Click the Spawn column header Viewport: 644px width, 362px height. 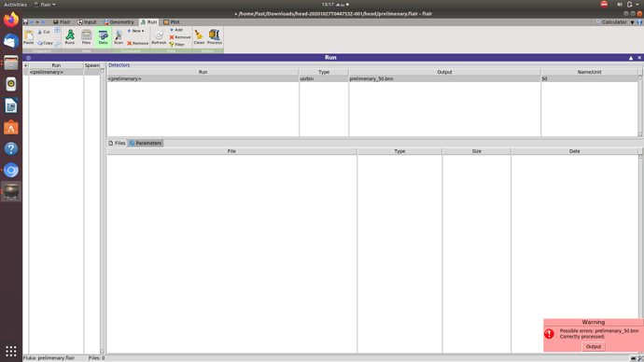tap(91, 65)
